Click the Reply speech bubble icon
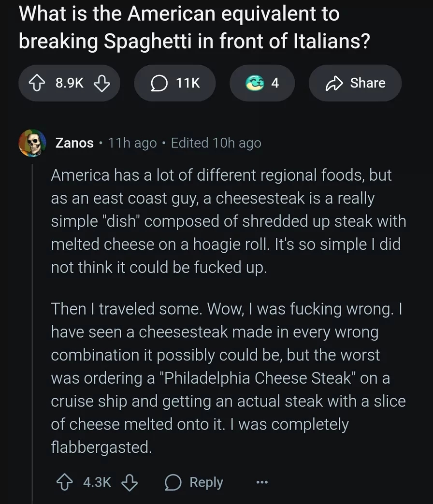 pyautogui.click(x=173, y=482)
